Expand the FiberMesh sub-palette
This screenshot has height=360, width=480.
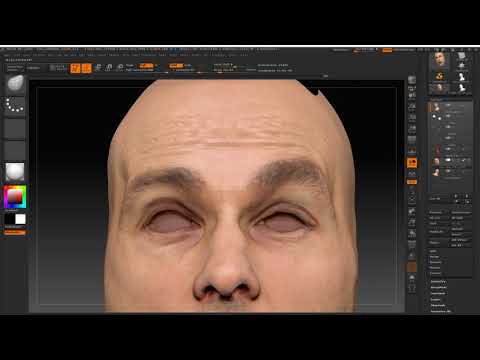pyautogui.click(x=438, y=305)
